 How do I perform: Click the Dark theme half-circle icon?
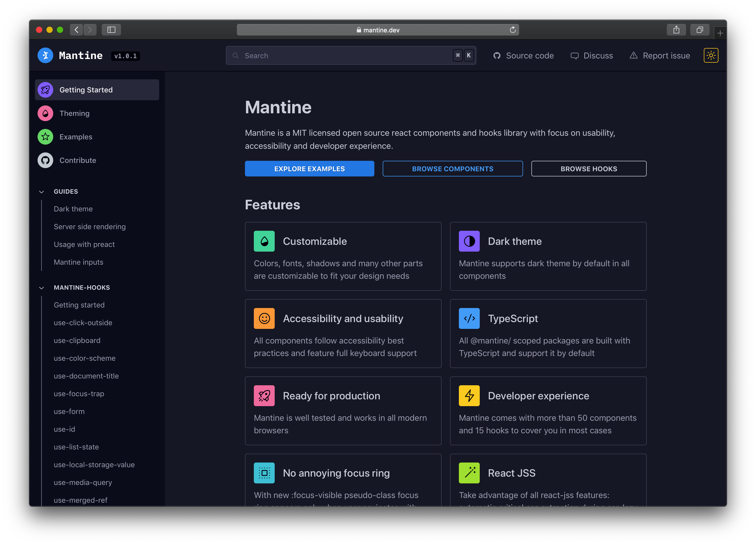click(x=469, y=241)
